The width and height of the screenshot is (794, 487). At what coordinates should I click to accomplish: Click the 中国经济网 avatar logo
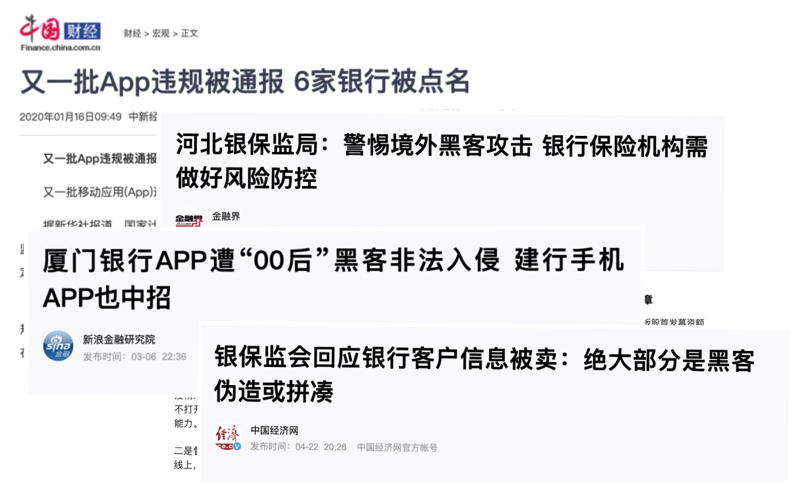pos(227,437)
